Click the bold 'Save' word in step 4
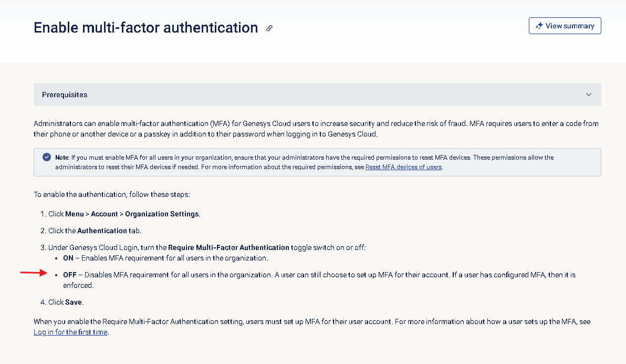626x364 pixels. coord(74,302)
